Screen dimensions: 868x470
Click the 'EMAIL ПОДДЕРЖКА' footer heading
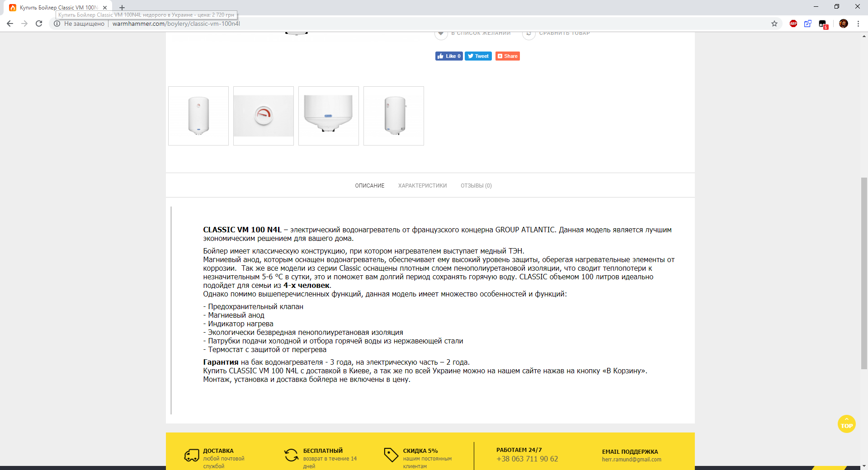point(630,451)
